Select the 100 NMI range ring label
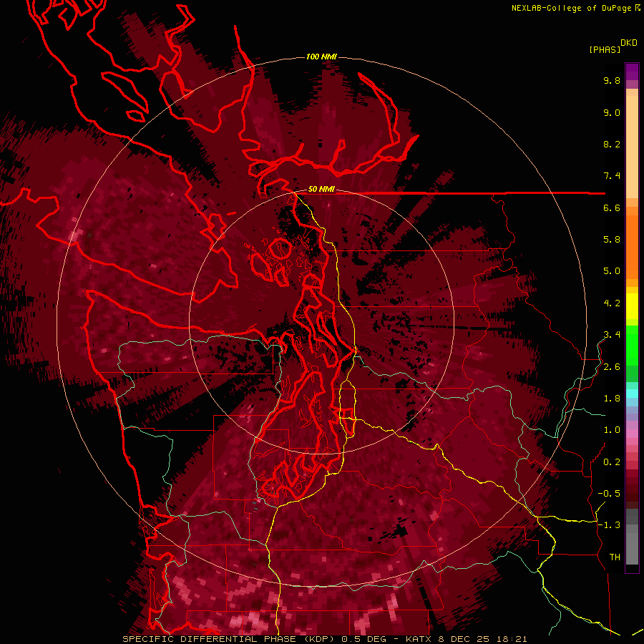644x644 pixels. [x=321, y=57]
